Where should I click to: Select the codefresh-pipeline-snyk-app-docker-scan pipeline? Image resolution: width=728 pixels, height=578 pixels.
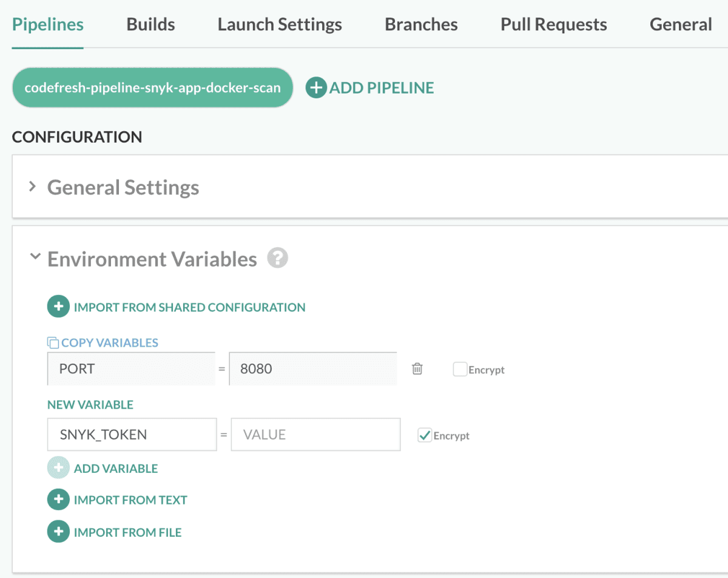(153, 87)
